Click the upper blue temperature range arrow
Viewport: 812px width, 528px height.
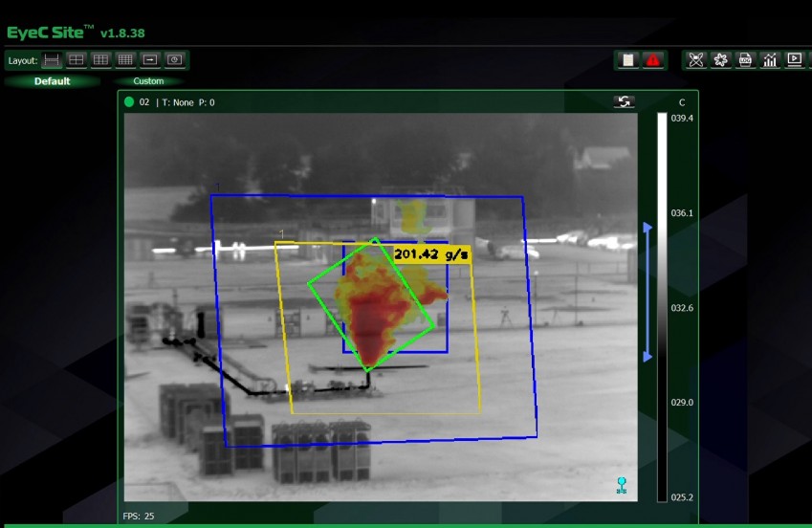click(x=647, y=228)
